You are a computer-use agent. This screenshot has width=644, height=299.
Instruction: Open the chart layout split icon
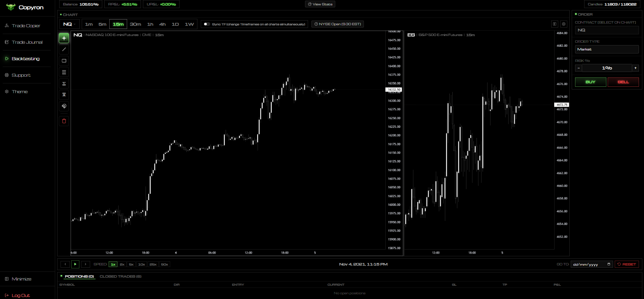[x=555, y=24]
